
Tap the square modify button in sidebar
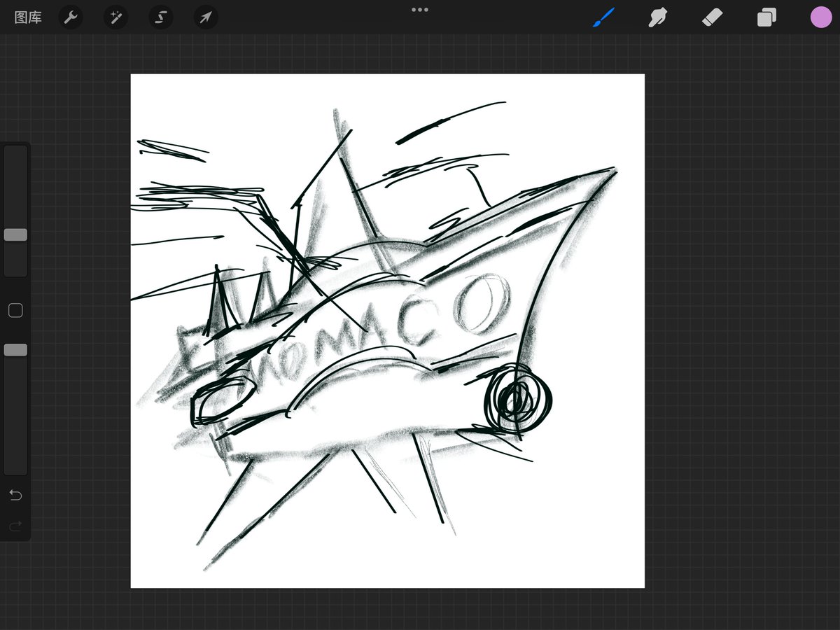(15, 311)
